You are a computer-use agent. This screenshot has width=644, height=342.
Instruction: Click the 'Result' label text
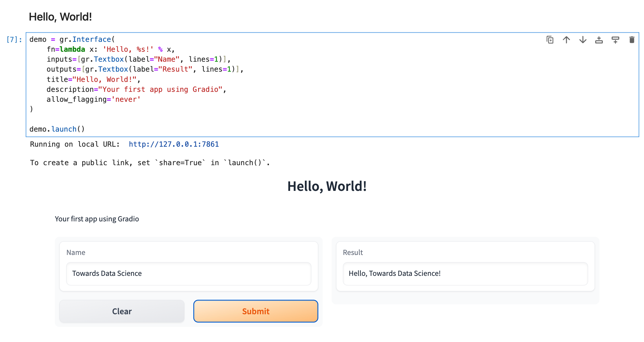coord(353,253)
